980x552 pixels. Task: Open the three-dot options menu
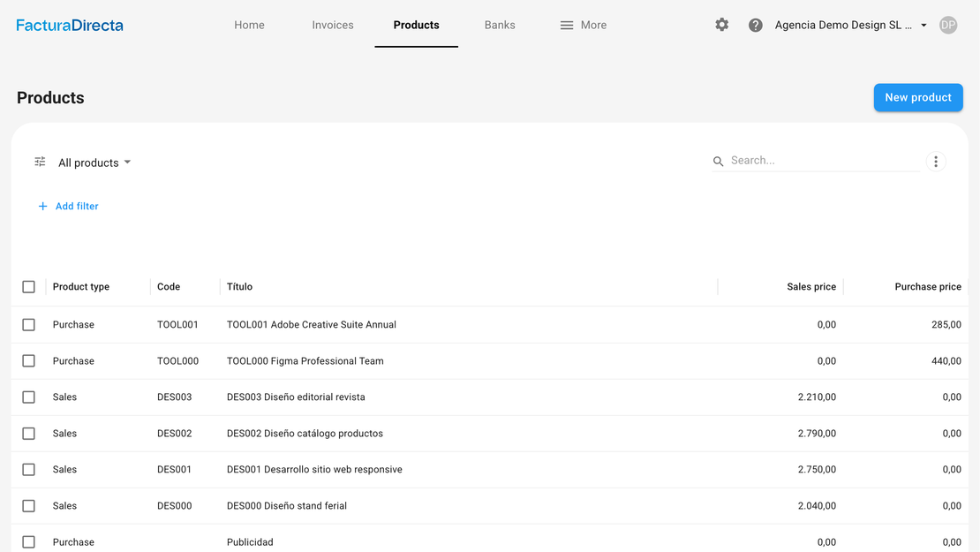pos(936,162)
